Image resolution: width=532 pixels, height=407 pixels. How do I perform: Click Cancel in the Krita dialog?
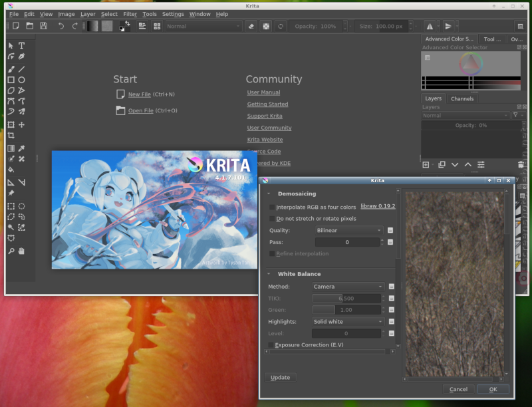458,389
